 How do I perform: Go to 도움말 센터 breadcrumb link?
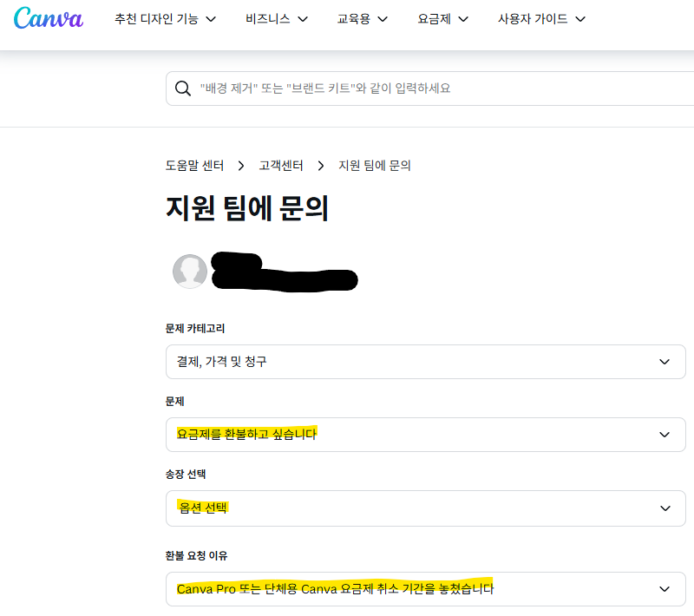click(194, 166)
